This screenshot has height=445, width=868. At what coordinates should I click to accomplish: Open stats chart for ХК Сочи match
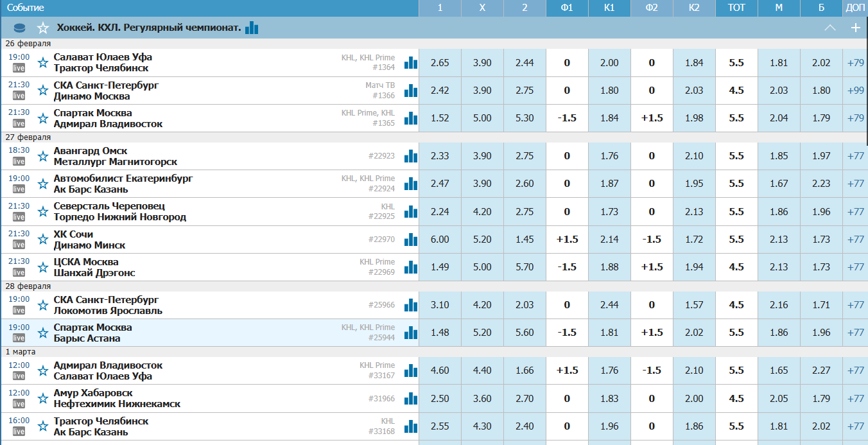coord(411,240)
